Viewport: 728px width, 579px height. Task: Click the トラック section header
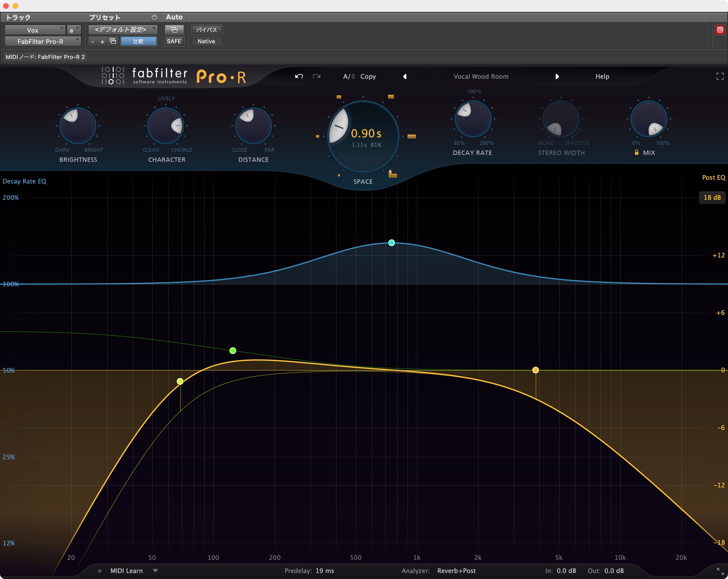[19, 18]
